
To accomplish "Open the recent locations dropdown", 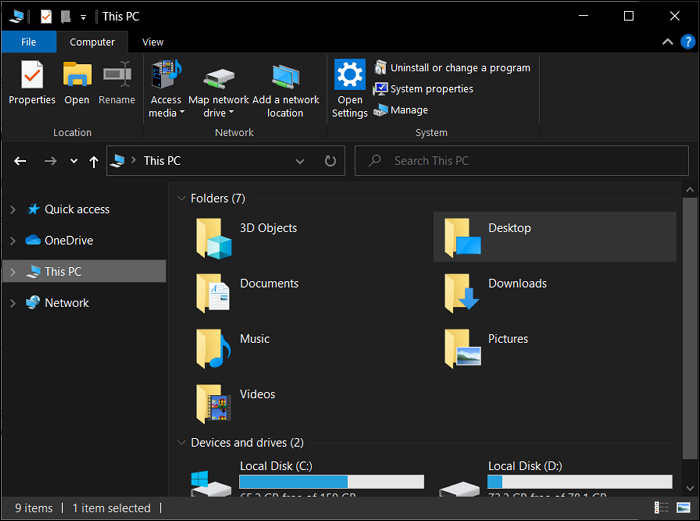I will pos(74,161).
